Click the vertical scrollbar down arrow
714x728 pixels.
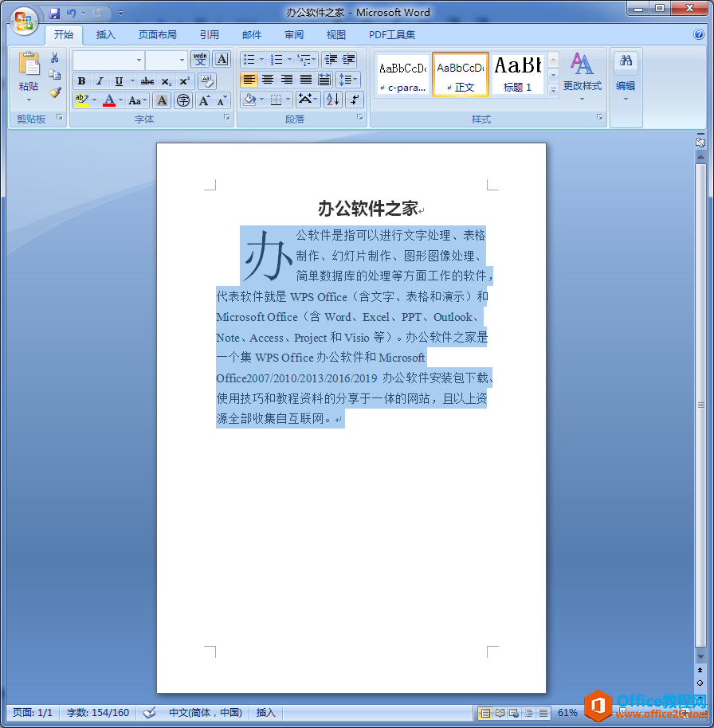[x=700, y=656]
